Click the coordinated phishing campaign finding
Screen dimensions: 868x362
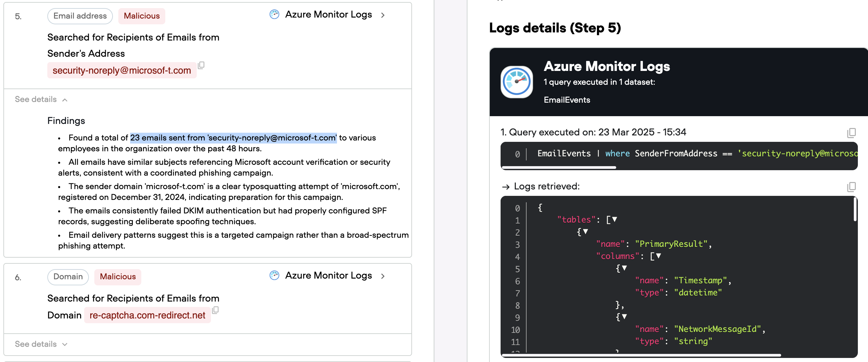224,167
